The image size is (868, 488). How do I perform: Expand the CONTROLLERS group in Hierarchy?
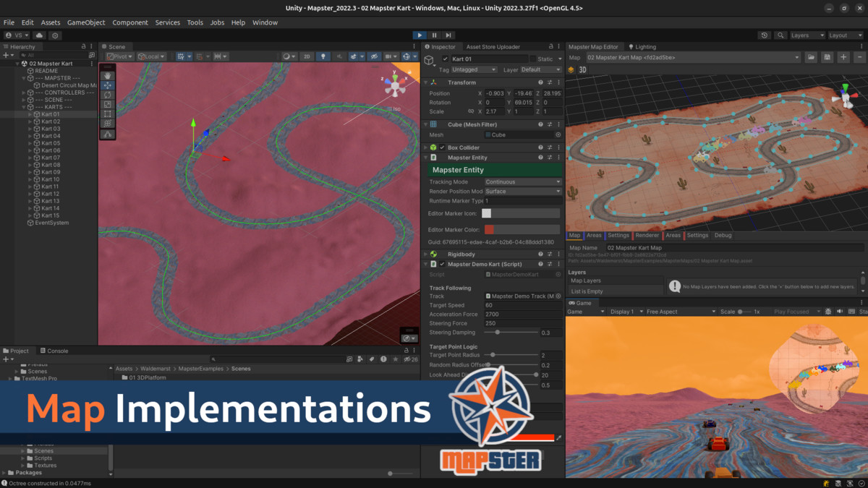pyautogui.click(x=24, y=93)
